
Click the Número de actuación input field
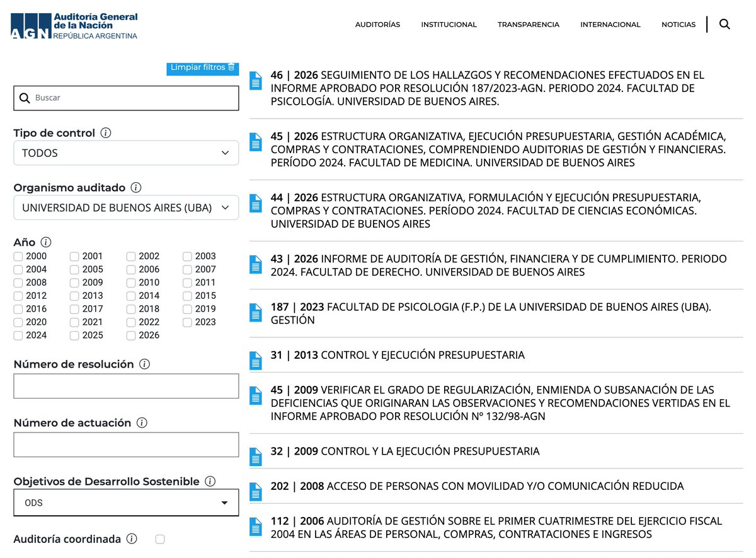[x=126, y=445]
